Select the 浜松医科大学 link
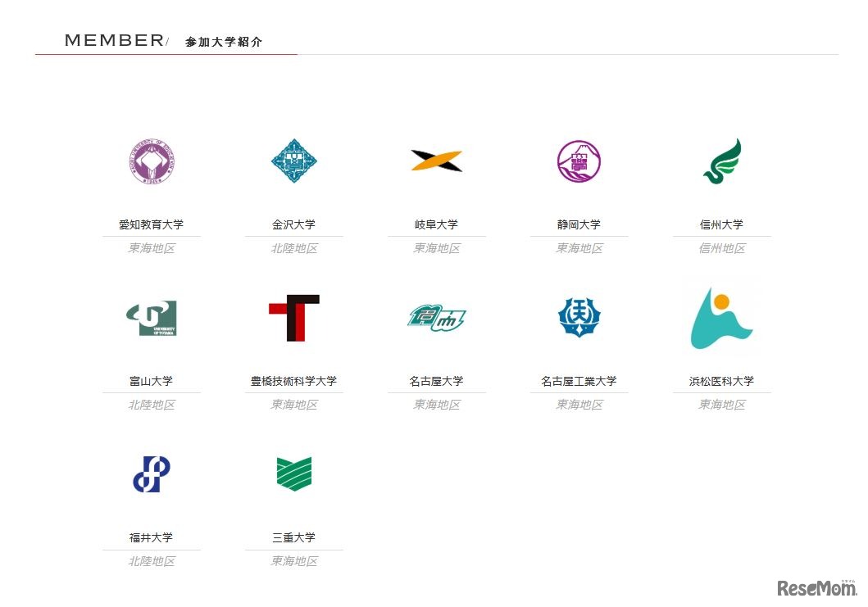Viewport: 868px width, 607px height. point(721,380)
